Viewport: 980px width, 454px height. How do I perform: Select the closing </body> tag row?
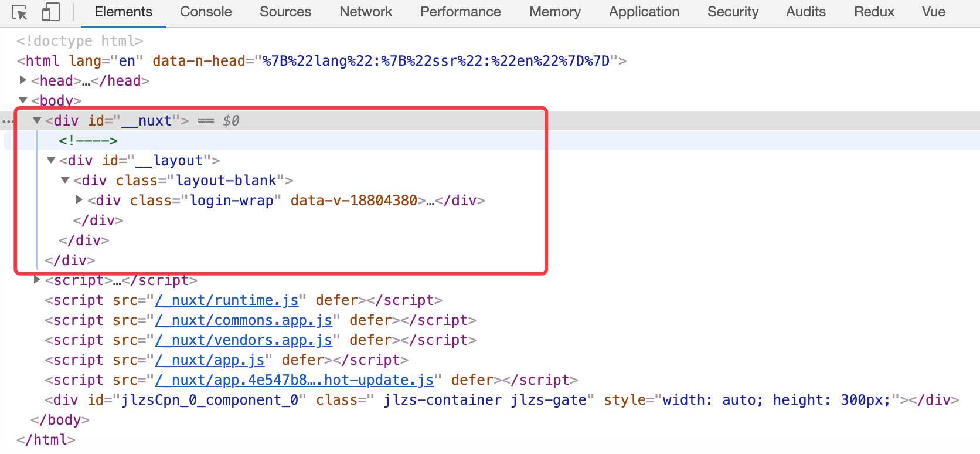tap(60, 420)
